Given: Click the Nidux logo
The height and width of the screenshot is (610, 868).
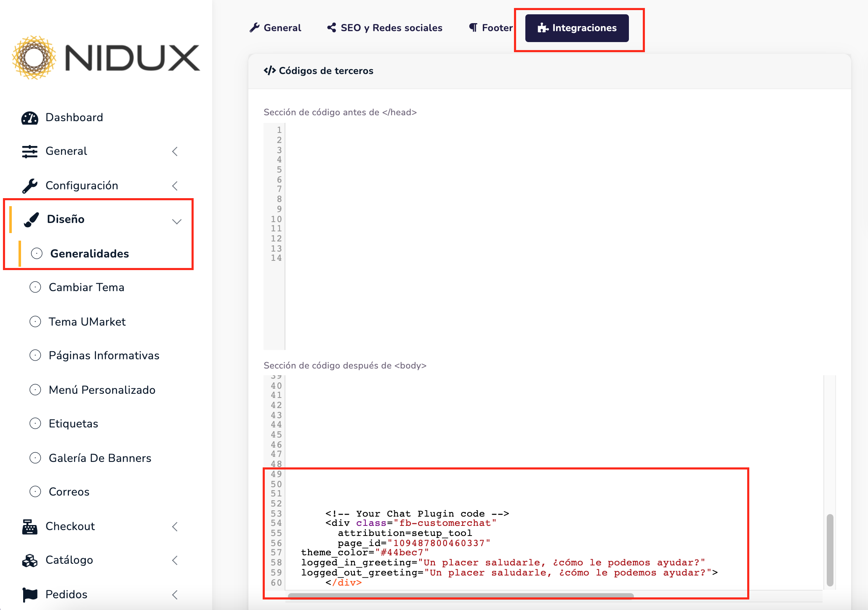Looking at the screenshot, I should pos(106,58).
